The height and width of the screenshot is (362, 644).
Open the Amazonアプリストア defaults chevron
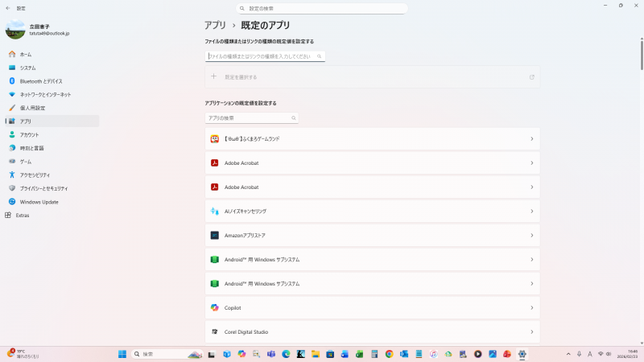(532, 236)
